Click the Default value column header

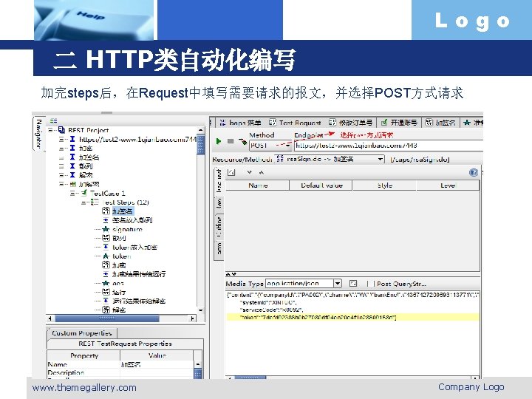(321, 185)
